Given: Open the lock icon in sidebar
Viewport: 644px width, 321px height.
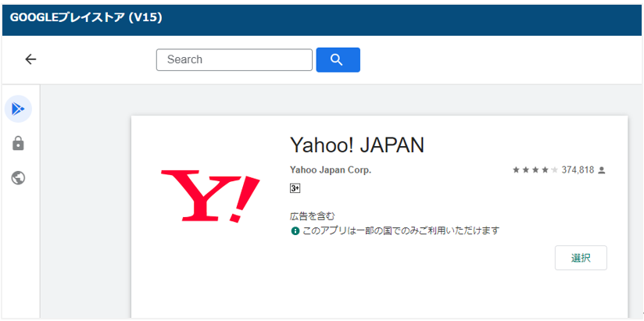Looking at the screenshot, I should 18,143.
